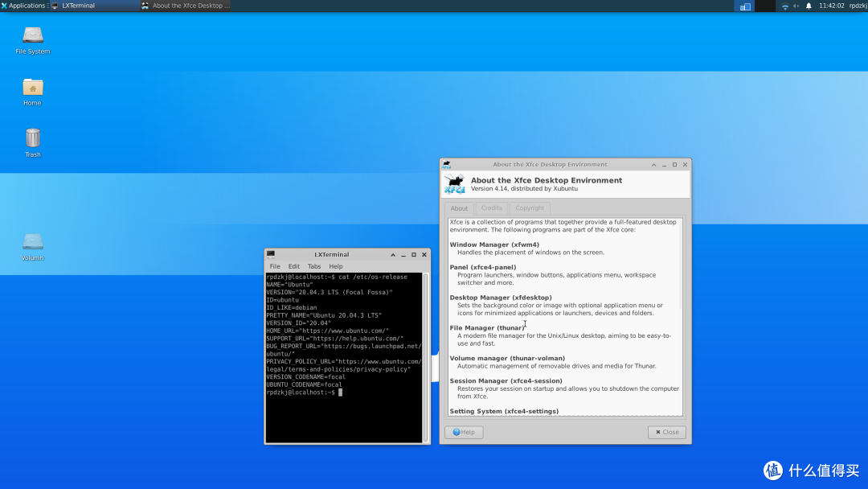Open the network wifi indicator in the panel
868x489 pixels.
click(x=784, y=6)
